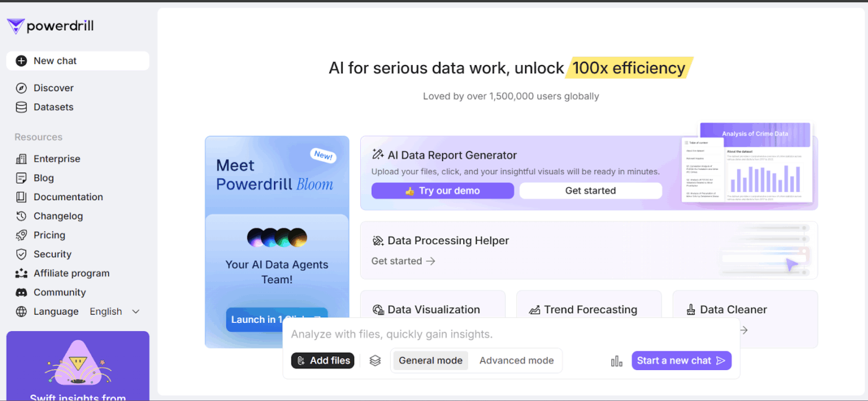Go to Documentation in the sidebar
The width and height of the screenshot is (868, 401).
coord(68,197)
